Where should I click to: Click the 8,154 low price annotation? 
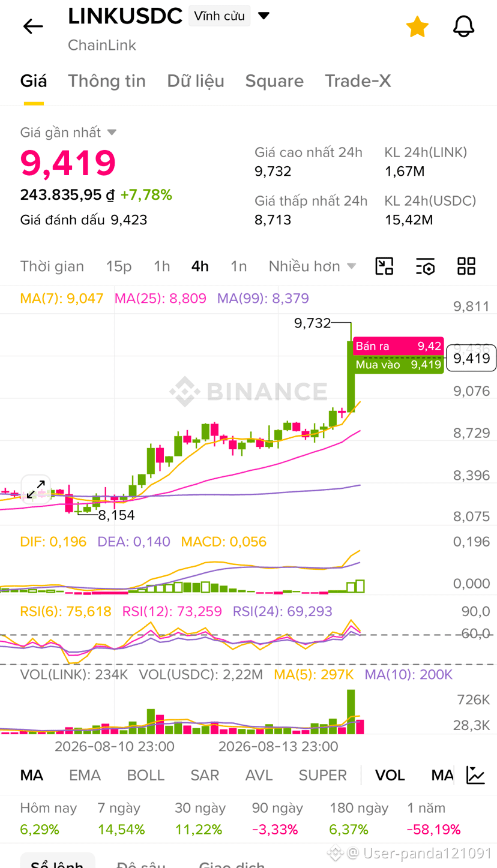(116, 515)
